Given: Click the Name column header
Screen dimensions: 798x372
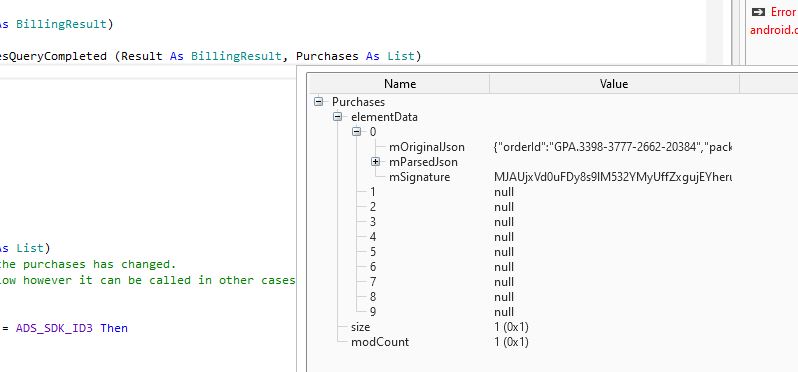Looking at the screenshot, I should (400, 83).
